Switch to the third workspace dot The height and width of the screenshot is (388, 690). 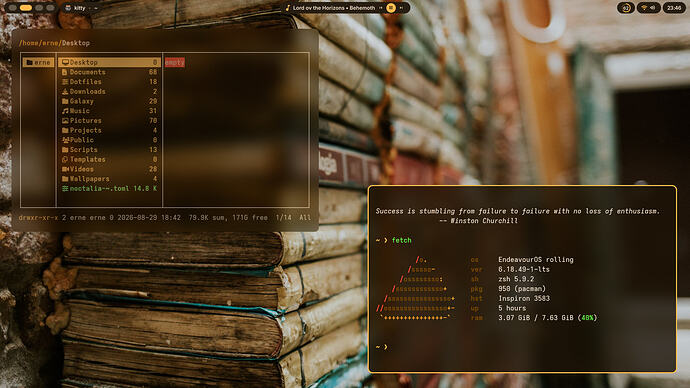pyautogui.click(x=39, y=8)
